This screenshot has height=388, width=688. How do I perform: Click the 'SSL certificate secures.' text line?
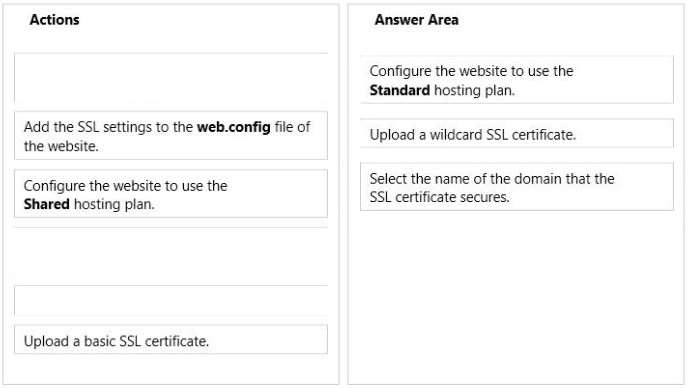[x=439, y=197]
